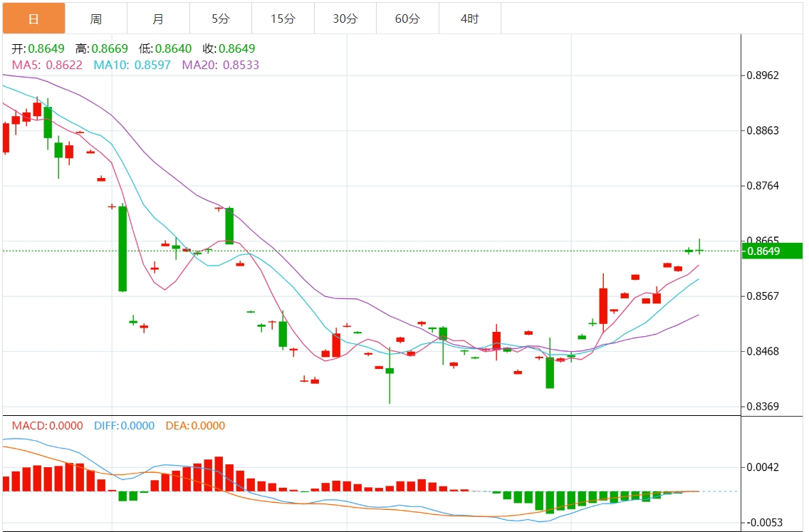Click the 0.8863 price axis label
Screen dimensions: 809x532
pos(763,130)
